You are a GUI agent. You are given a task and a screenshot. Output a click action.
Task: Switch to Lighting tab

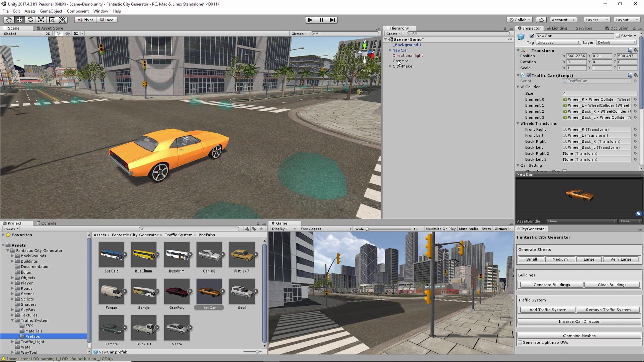click(x=556, y=28)
